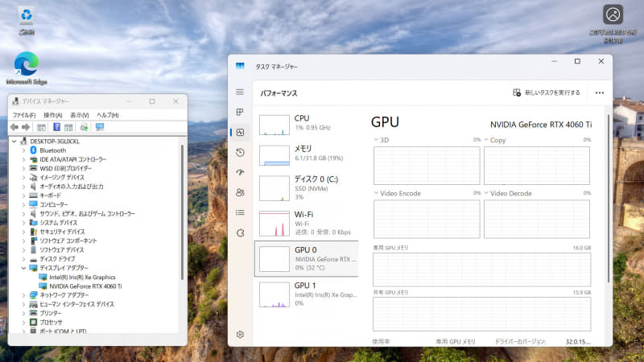
Task: Open 表示(V) menu in Device Manager
Action: pos(80,115)
